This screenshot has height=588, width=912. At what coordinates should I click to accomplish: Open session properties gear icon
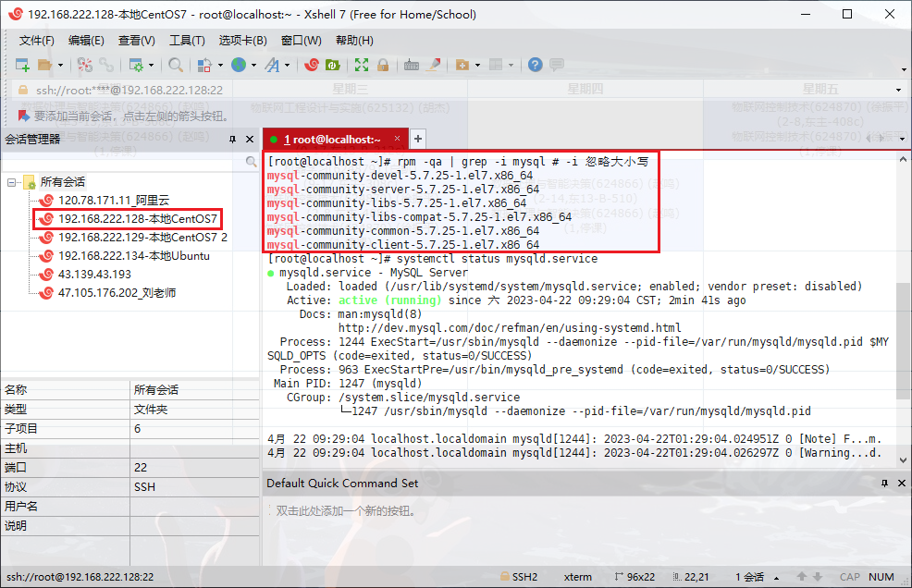click(x=136, y=65)
